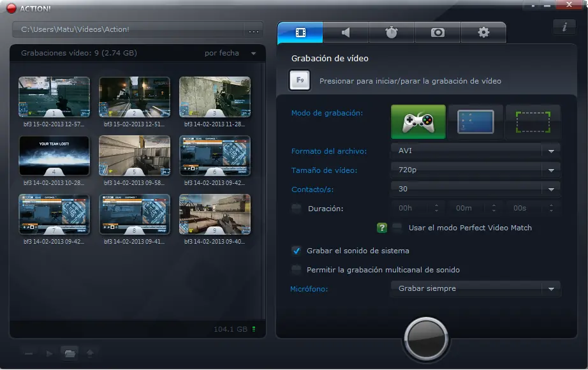Open the general settings gear tab
This screenshot has width=588, height=370.
tap(483, 33)
